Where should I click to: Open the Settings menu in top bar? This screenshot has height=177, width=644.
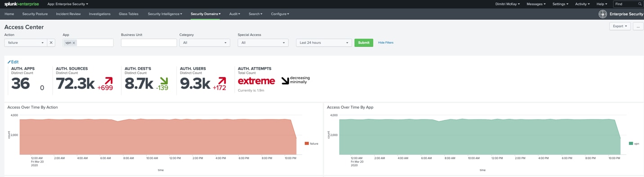click(x=560, y=4)
